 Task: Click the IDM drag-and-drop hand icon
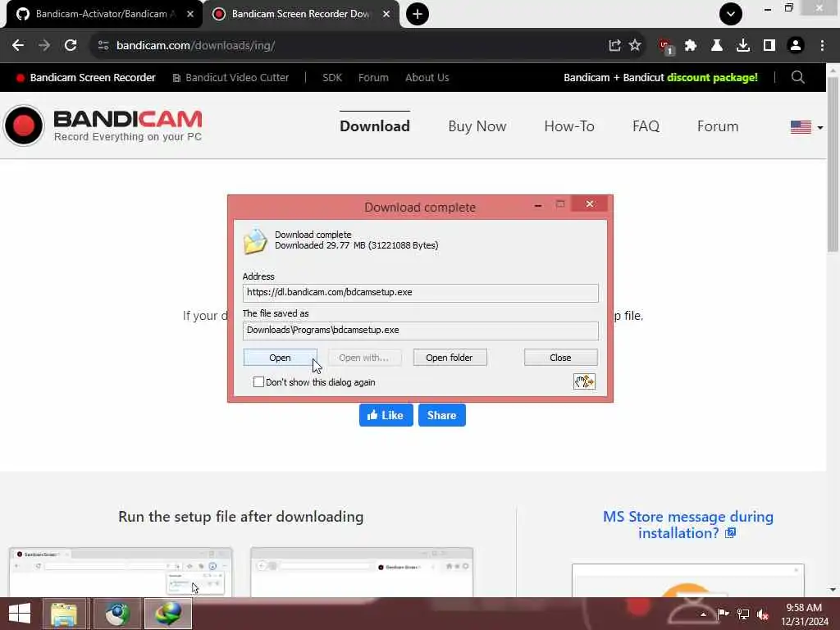point(584,381)
